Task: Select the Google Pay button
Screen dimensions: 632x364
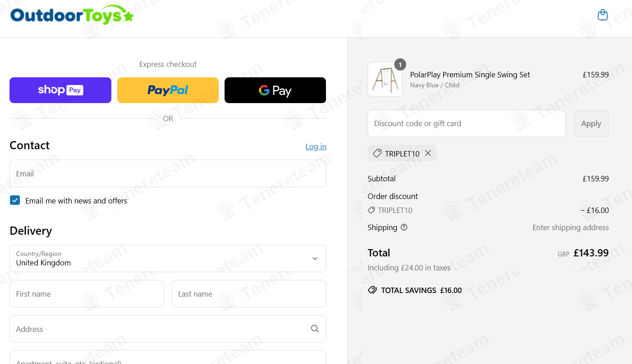Action: pos(275,90)
